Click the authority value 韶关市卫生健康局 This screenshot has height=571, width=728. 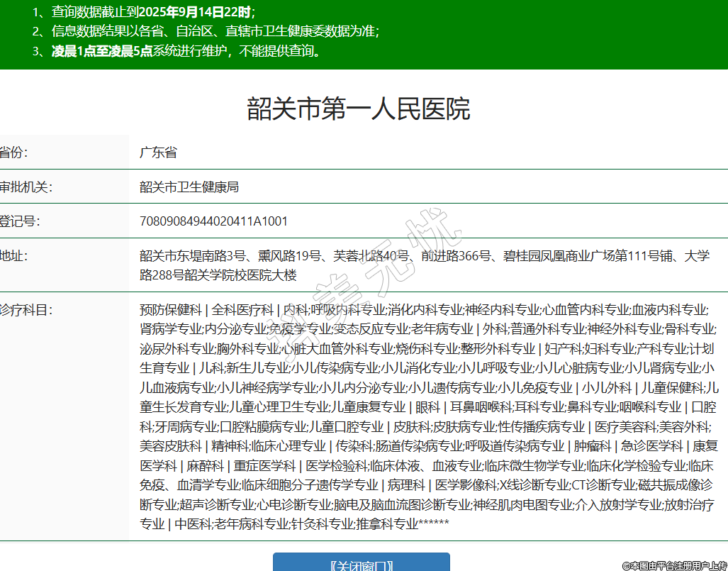(x=189, y=187)
